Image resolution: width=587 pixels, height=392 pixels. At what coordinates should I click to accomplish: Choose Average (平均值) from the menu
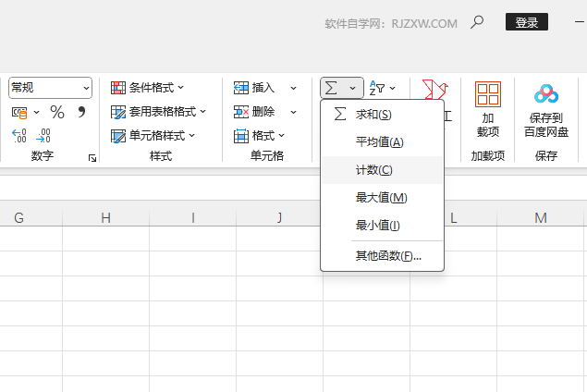(379, 142)
